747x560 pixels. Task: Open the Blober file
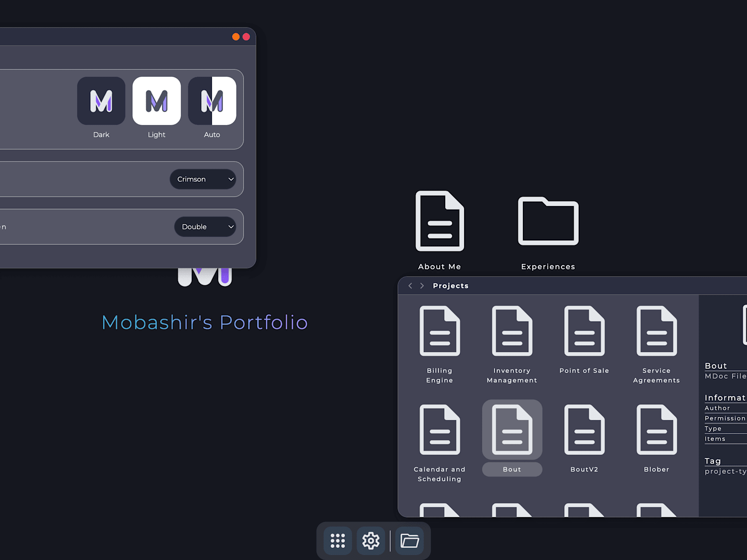(656, 439)
